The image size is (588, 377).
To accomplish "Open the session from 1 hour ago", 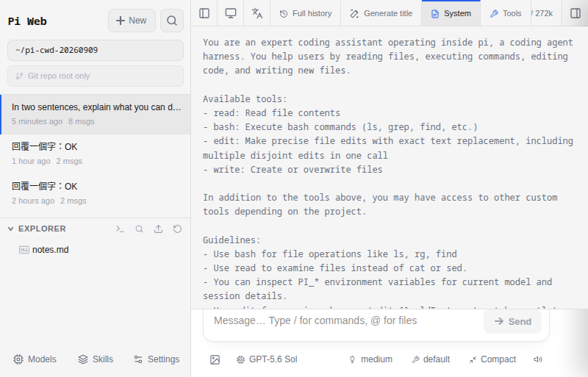I will pyautogui.click(x=96, y=154).
